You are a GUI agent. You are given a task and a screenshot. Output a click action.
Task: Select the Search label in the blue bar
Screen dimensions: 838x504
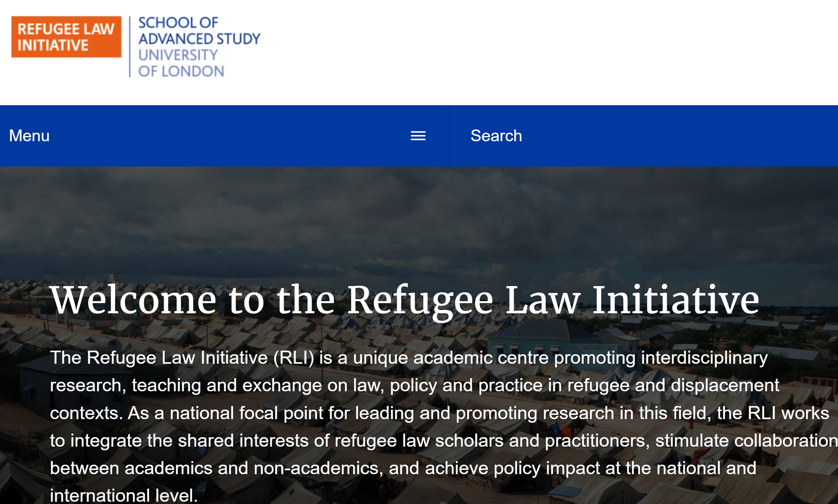(496, 136)
